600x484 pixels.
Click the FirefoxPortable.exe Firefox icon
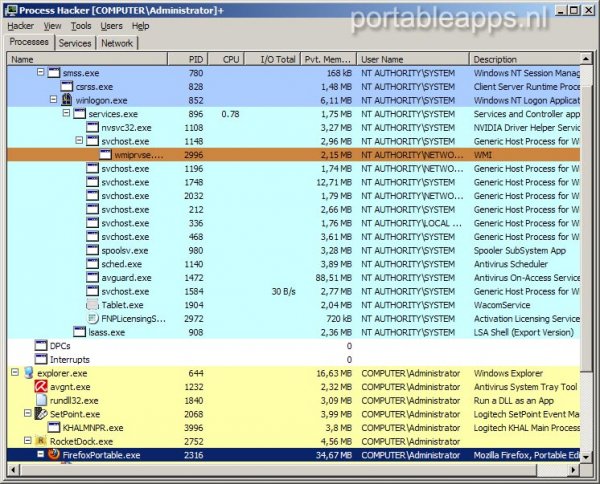tap(54, 455)
